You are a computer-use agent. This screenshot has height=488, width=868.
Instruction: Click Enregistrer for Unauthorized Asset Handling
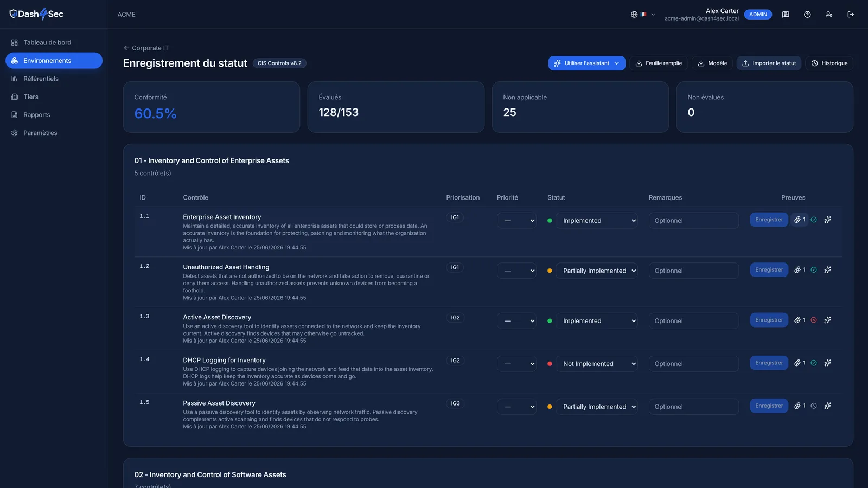point(769,270)
